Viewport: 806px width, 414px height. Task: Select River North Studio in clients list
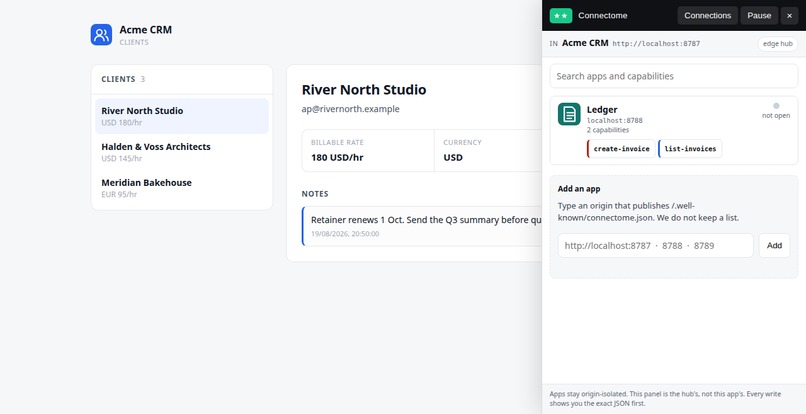181,116
